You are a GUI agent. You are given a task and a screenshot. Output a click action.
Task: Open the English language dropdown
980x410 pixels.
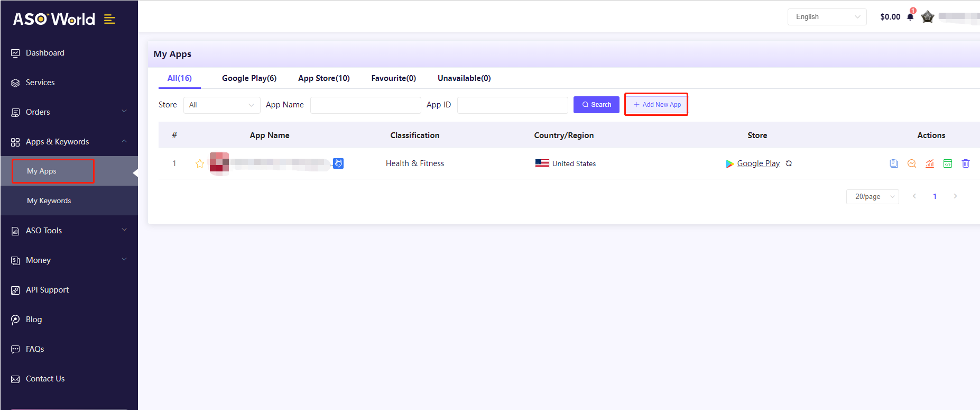(x=827, y=17)
